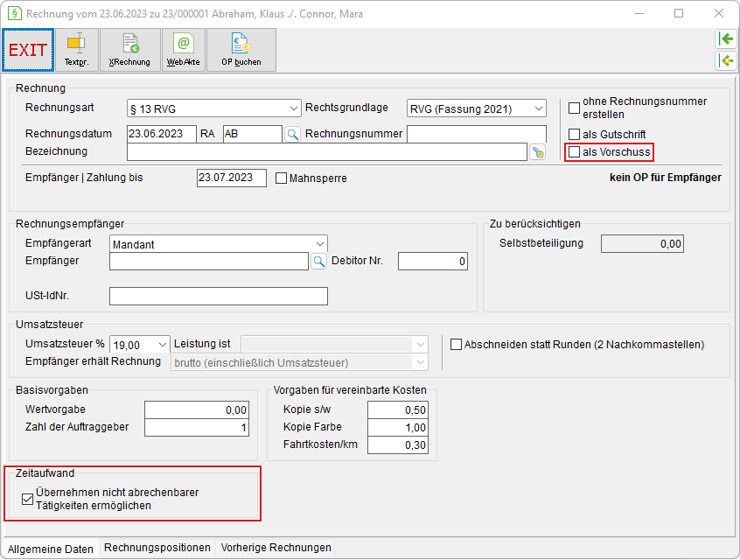The width and height of the screenshot is (740, 560).
Task: Click upper green arrow icon at right
Action: tap(726, 38)
